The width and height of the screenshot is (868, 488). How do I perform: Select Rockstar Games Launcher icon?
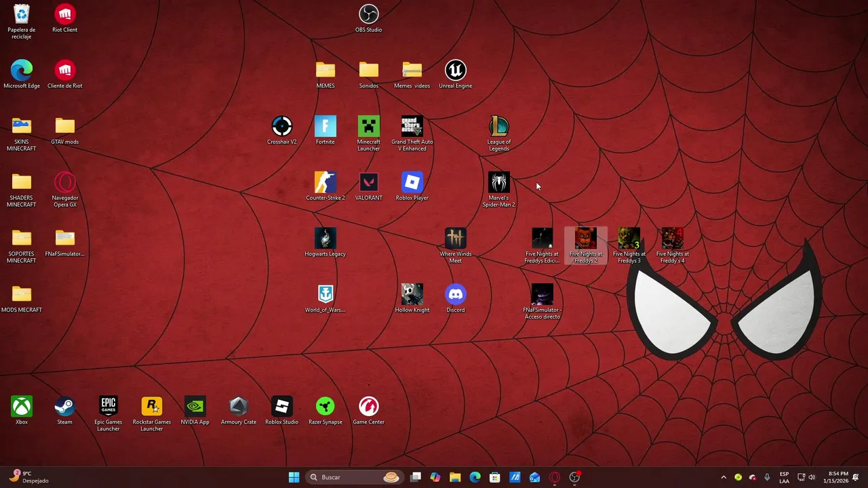tap(151, 415)
